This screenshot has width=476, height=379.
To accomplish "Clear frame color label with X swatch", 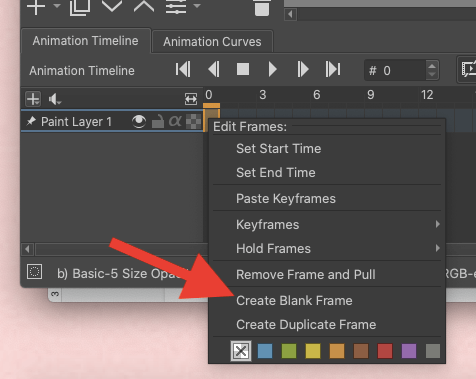I will click(241, 351).
